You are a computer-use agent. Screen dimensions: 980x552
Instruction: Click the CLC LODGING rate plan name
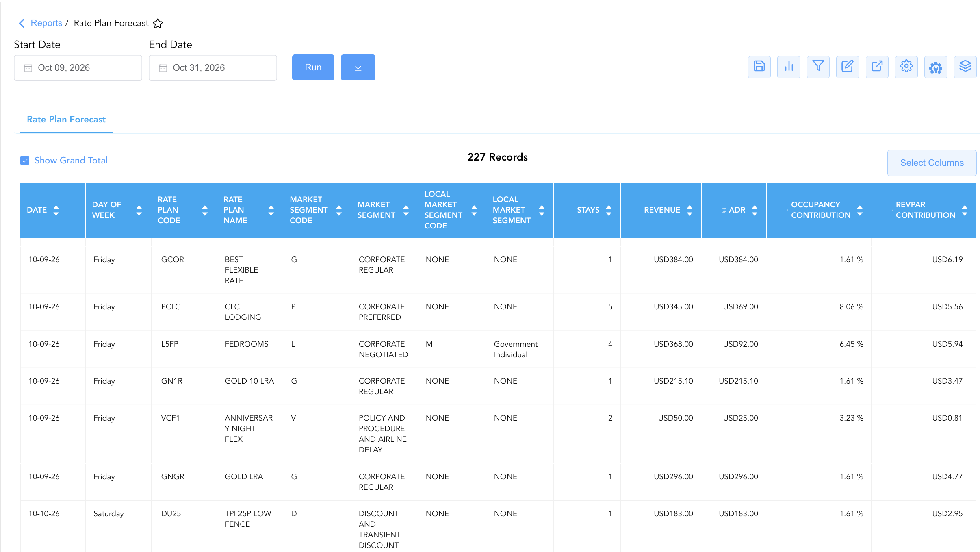click(x=243, y=312)
